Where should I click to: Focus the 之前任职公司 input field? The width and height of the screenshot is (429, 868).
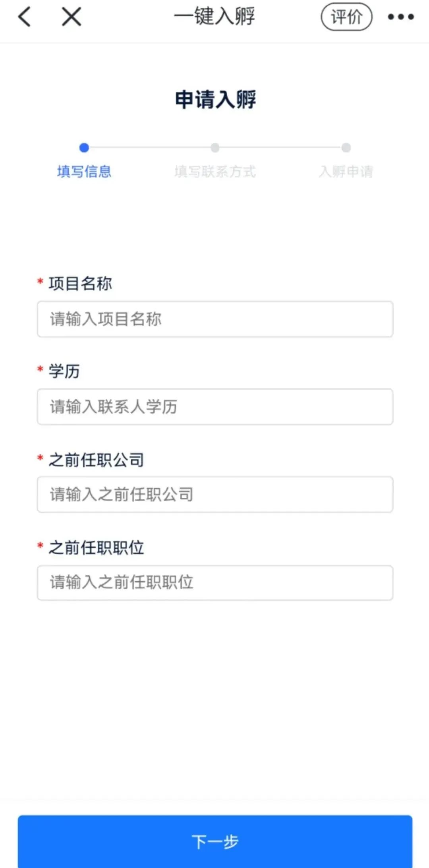click(214, 495)
